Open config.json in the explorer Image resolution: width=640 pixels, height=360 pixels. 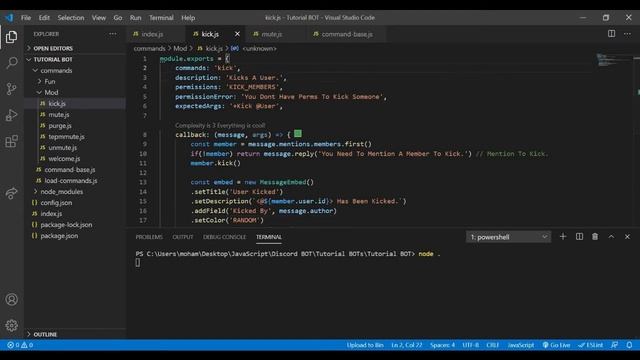click(56, 202)
